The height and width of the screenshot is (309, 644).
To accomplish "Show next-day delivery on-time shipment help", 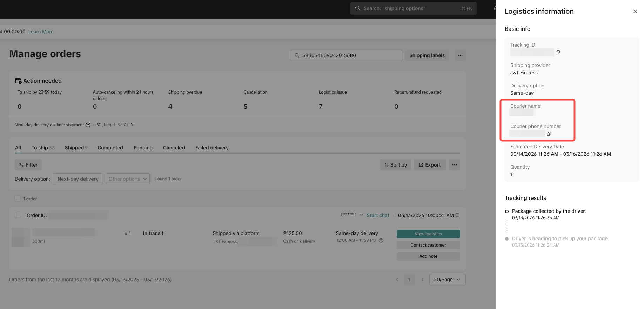I will (88, 125).
